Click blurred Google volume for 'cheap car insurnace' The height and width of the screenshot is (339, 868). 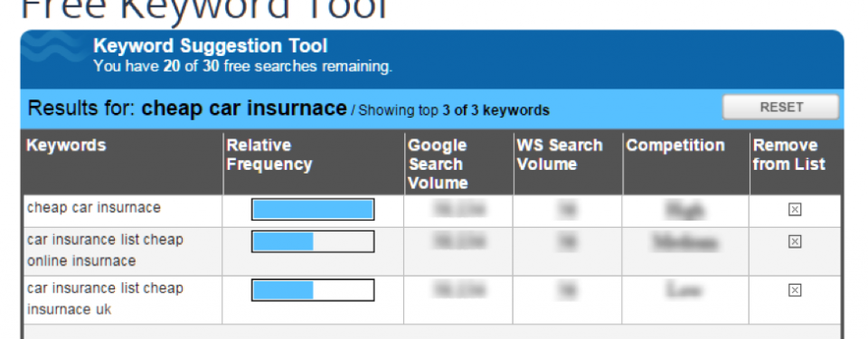coord(459,210)
